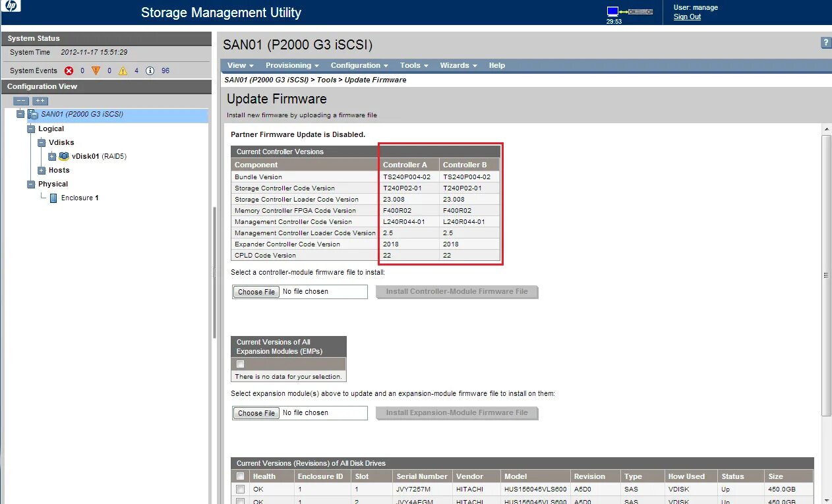This screenshot has height=504, width=832.
Task: Click the critical events red X icon
Action: [x=69, y=70]
